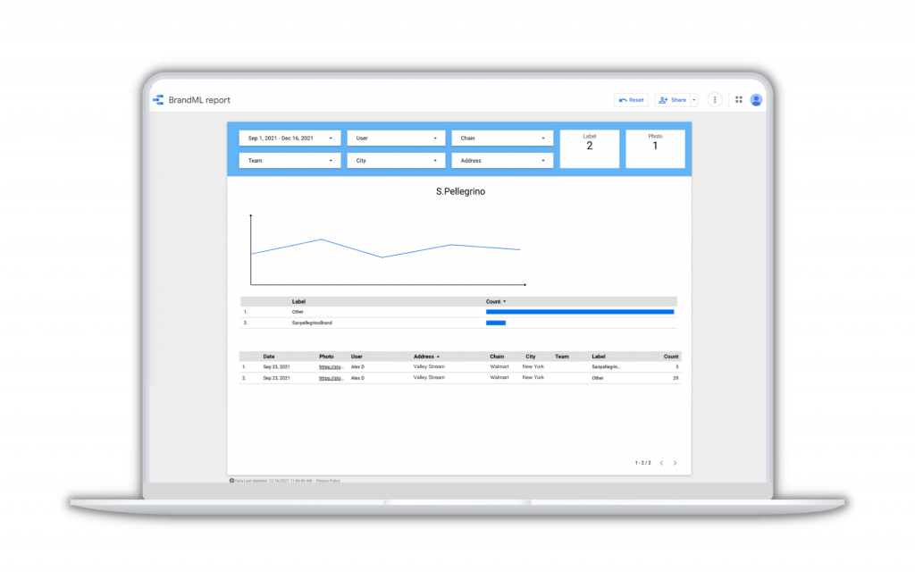Click the Reset button
This screenshot has width=915, height=588.
pyautogui.click(x=631, y=100)
